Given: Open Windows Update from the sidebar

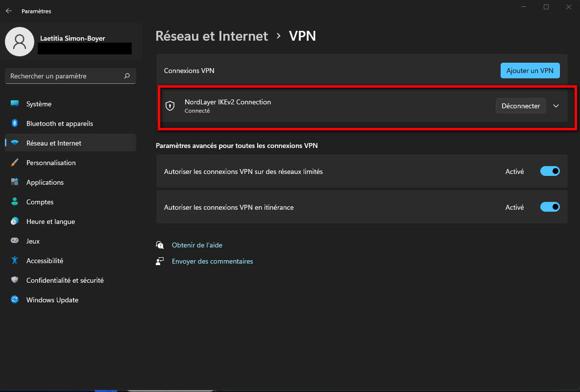Looking at the screenshot, I should (52, 299).
